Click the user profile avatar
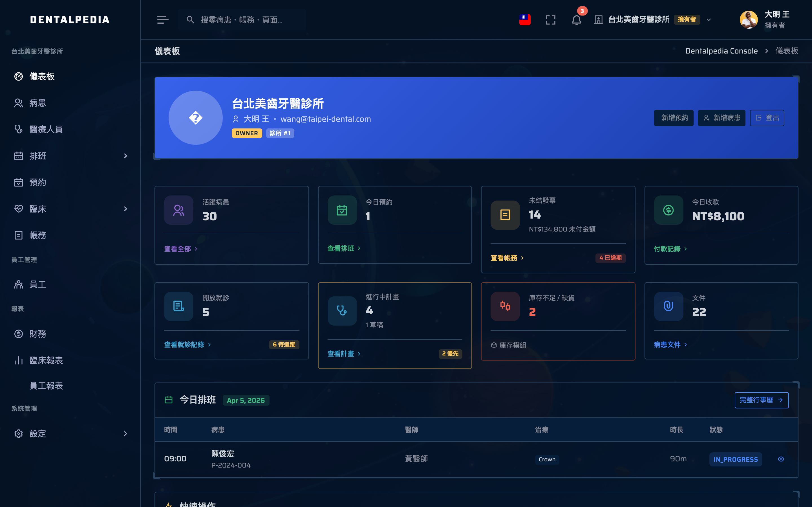Viewport: 812px width, 507px height. click(x=748, y=20)
